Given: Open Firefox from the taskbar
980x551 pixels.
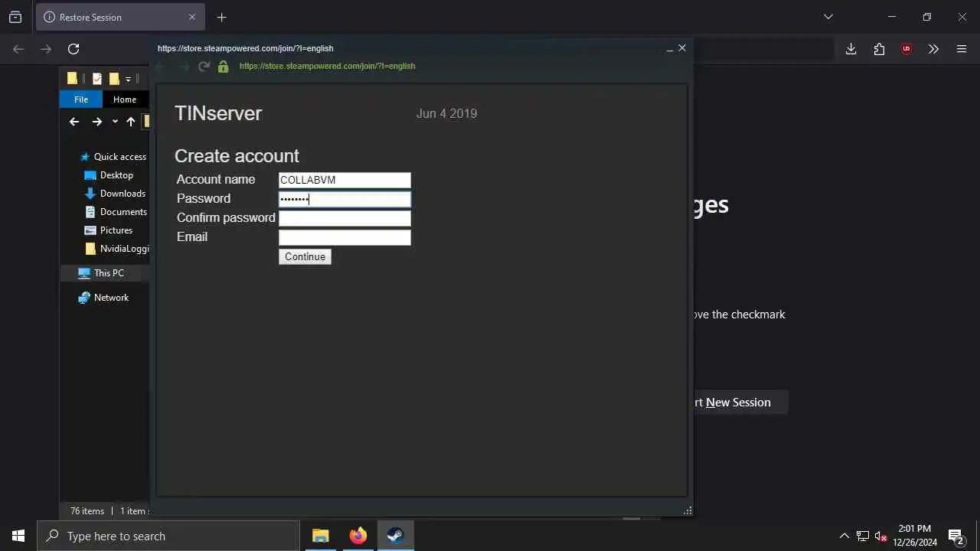Looking at the screenshot, I should click(358, 536).
